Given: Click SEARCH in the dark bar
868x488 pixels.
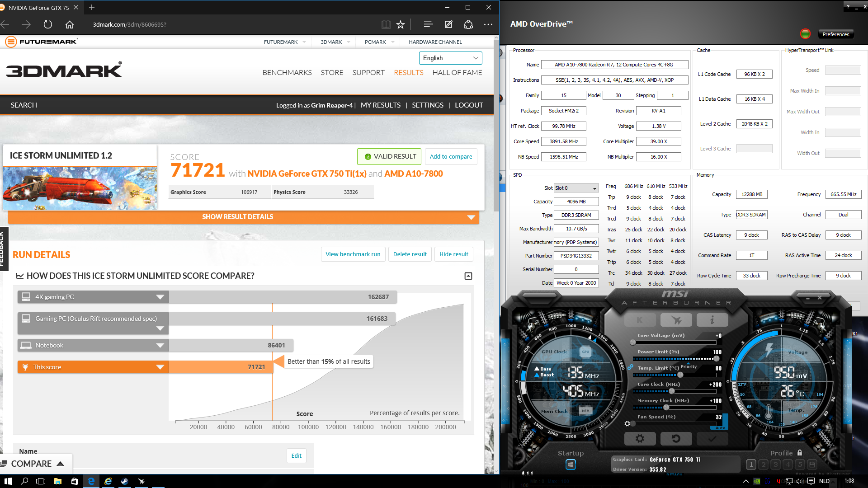Looking at the screenshot, I should click(x=24, y=105).
